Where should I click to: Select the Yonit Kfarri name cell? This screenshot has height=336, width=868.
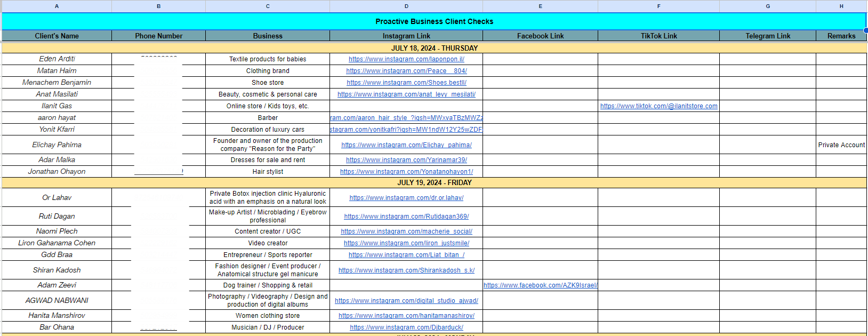coord(57,129)
